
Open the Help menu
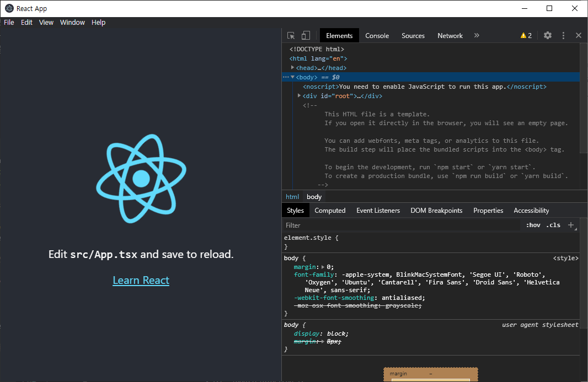98,23
